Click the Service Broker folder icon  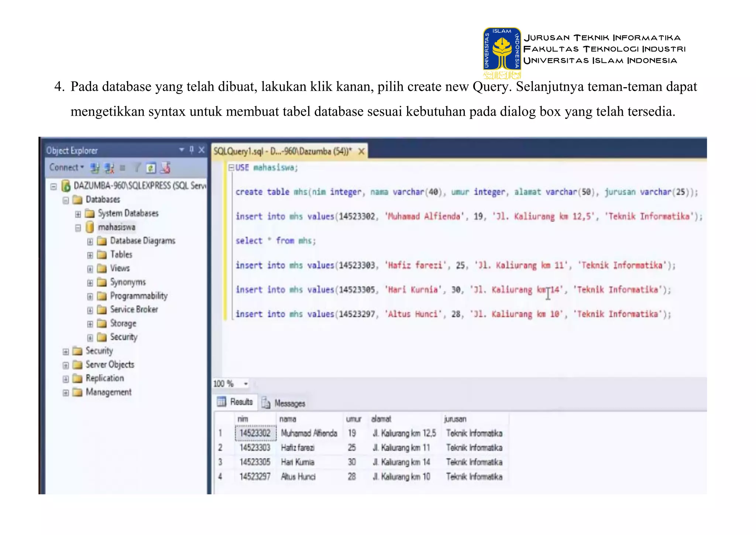point(102,310)
